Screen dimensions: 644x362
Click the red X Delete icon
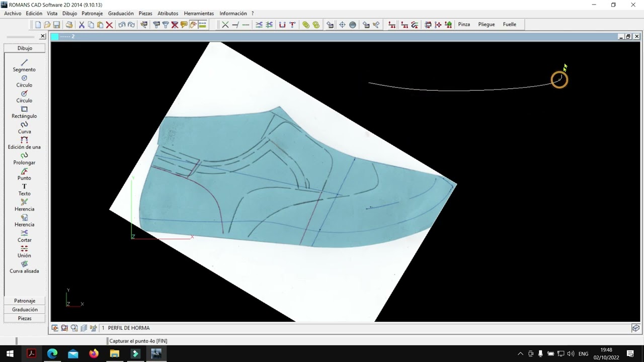[x=109, y=25]
